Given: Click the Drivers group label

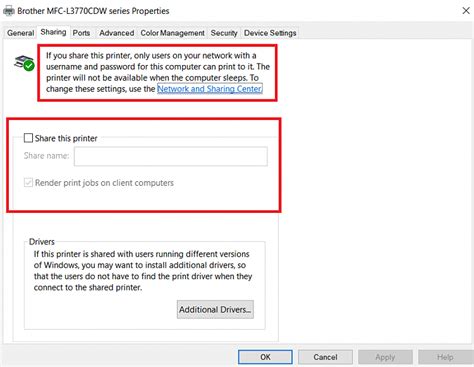Looking at the screenshot, I should tap(42, 242).
